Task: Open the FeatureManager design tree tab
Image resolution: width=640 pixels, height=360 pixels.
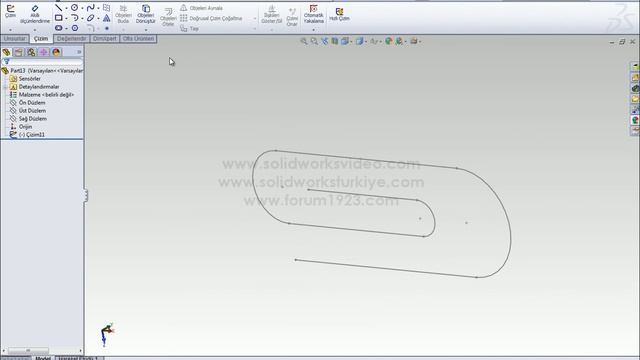Action: tap(6, 52)
